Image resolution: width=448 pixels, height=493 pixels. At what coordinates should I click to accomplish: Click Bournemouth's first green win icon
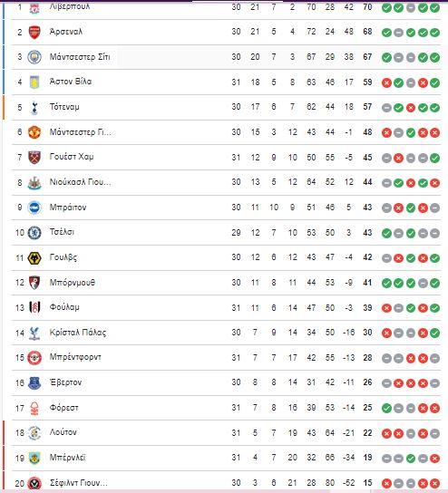pos(386,284)
